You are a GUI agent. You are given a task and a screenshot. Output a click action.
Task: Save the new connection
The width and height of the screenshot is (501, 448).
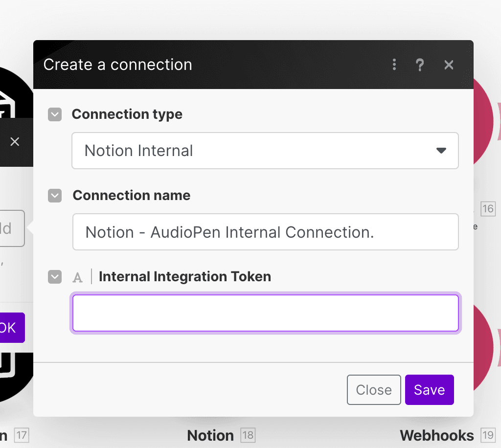tap(429, 390)
